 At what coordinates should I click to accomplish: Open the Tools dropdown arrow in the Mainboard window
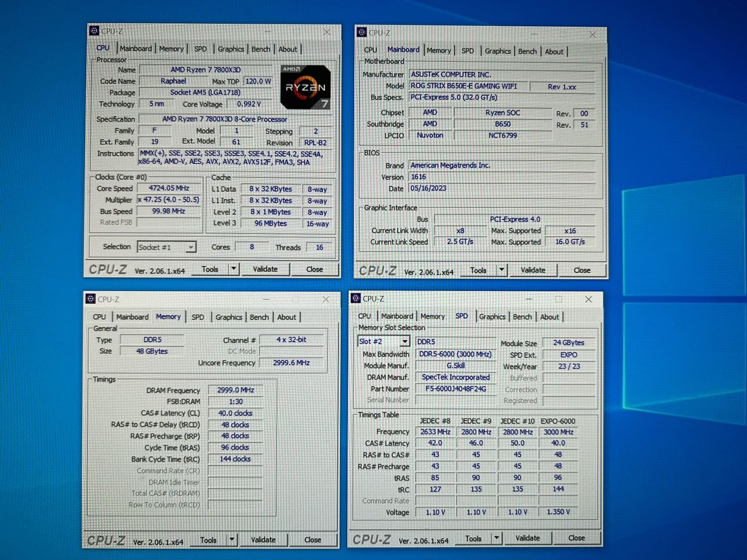(501, 270)
